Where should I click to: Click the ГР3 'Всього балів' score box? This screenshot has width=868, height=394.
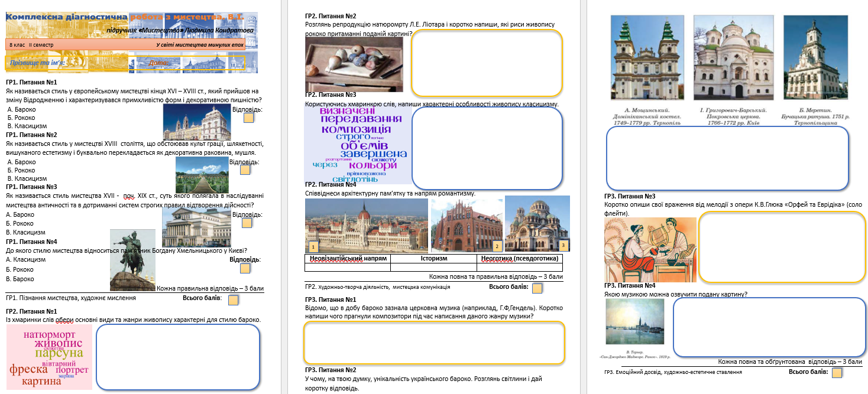837,373
